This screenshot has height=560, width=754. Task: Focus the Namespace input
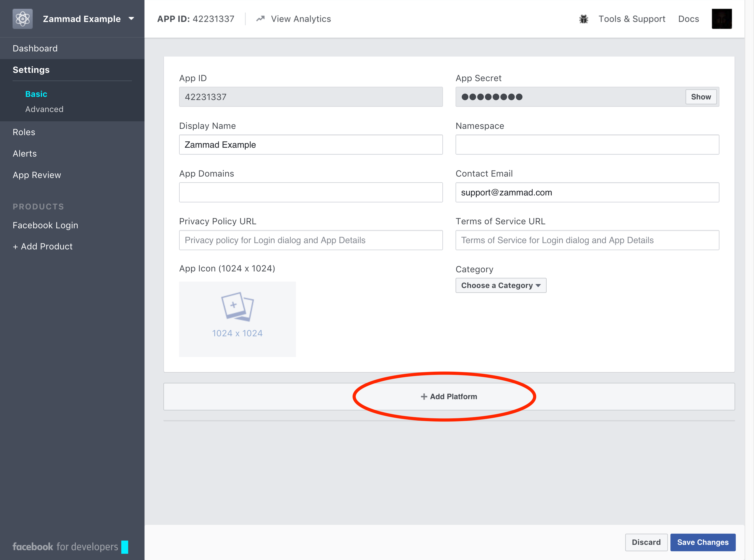tap(587, 145)
